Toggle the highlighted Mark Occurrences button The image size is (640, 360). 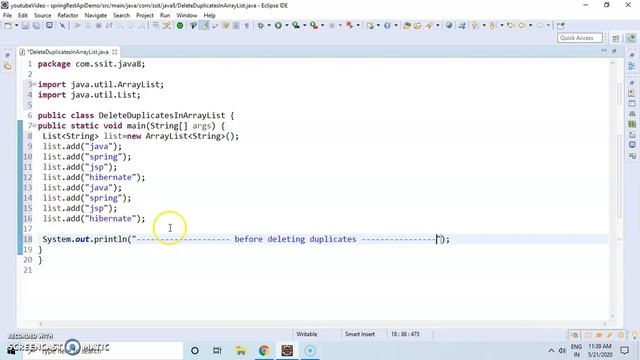tap(204, 25)
